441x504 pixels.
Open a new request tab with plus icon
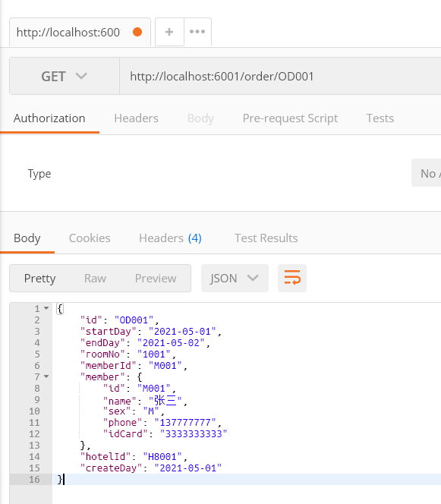[169, 32]
